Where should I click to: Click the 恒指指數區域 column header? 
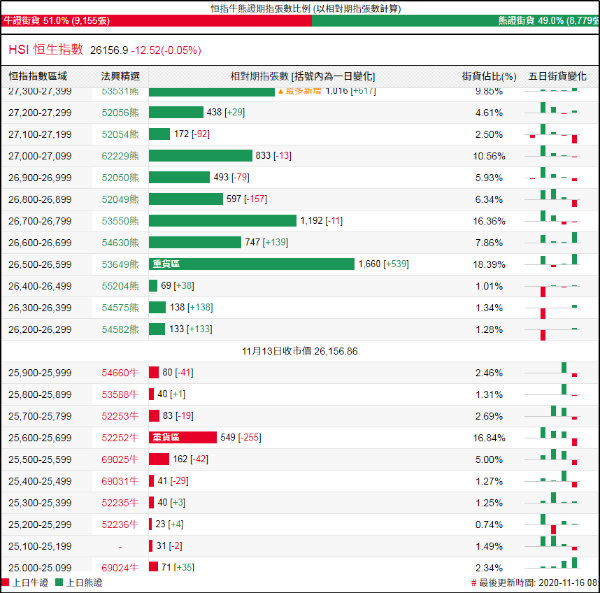[38, 76]
